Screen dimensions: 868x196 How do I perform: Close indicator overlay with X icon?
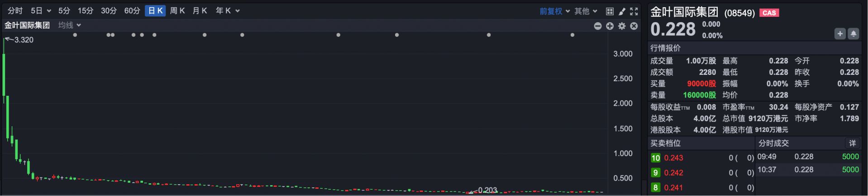634,26
